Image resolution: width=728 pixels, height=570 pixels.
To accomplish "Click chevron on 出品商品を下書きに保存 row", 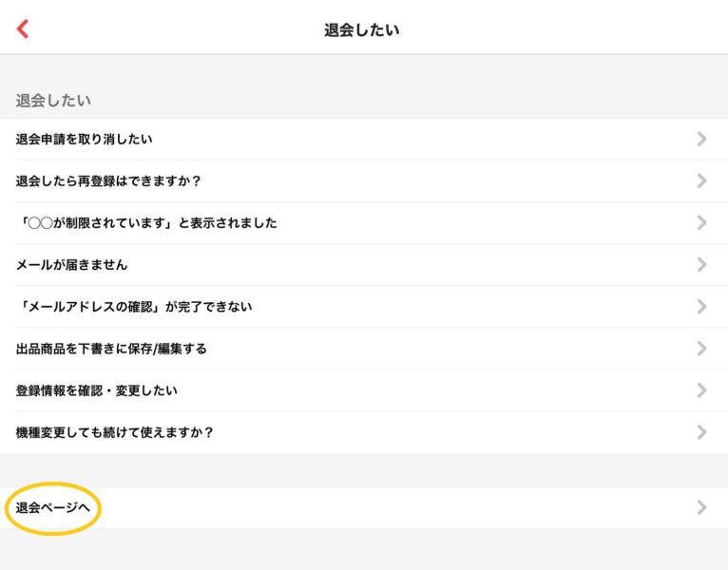I will pyautogui.click(x=701, y=349).
